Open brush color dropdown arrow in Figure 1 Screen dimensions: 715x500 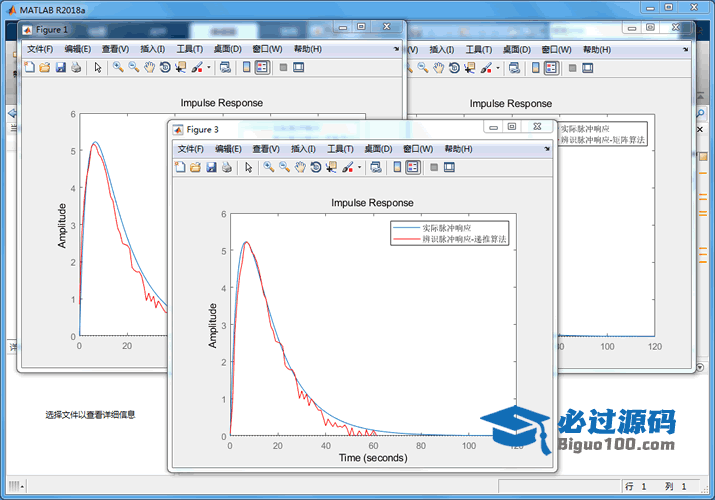(209, 67)
